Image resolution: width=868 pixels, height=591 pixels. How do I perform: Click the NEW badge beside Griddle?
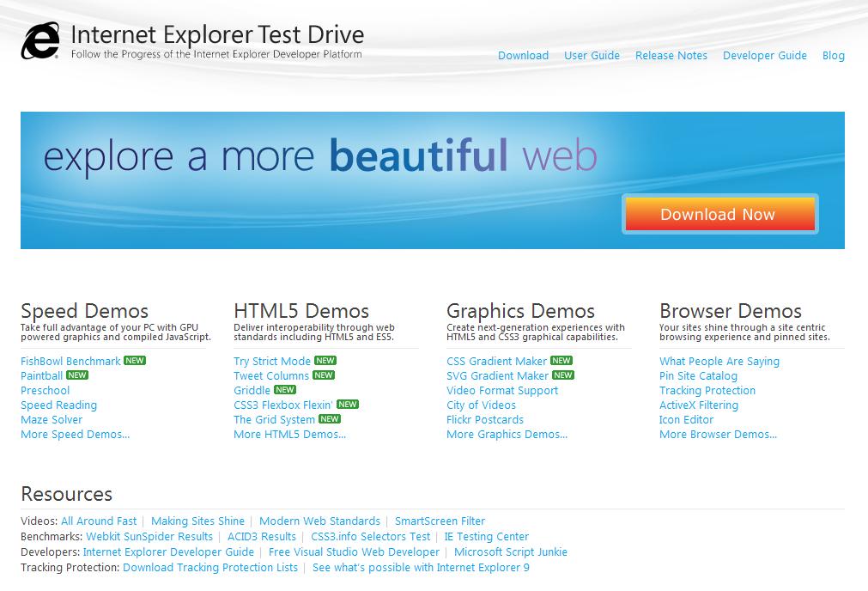point(284,390)
